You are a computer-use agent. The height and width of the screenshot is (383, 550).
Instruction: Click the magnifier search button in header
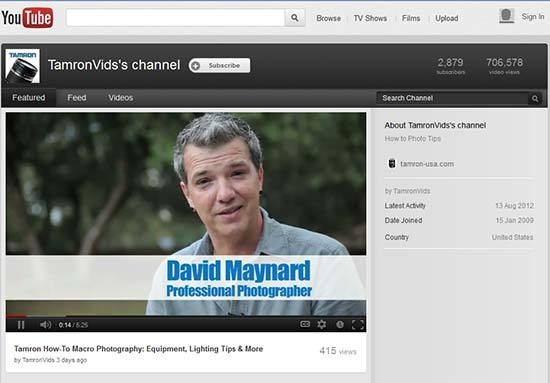point(295,18)
